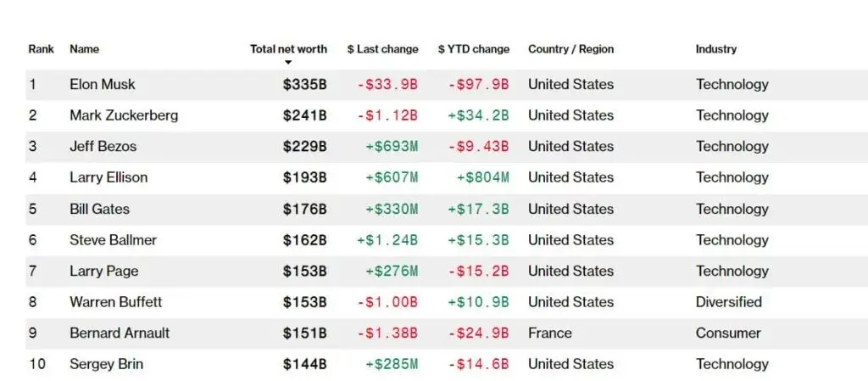The width and height of the screenshot is (868, 381).
Task: Click the Name column header
Action: pos(84,49)
